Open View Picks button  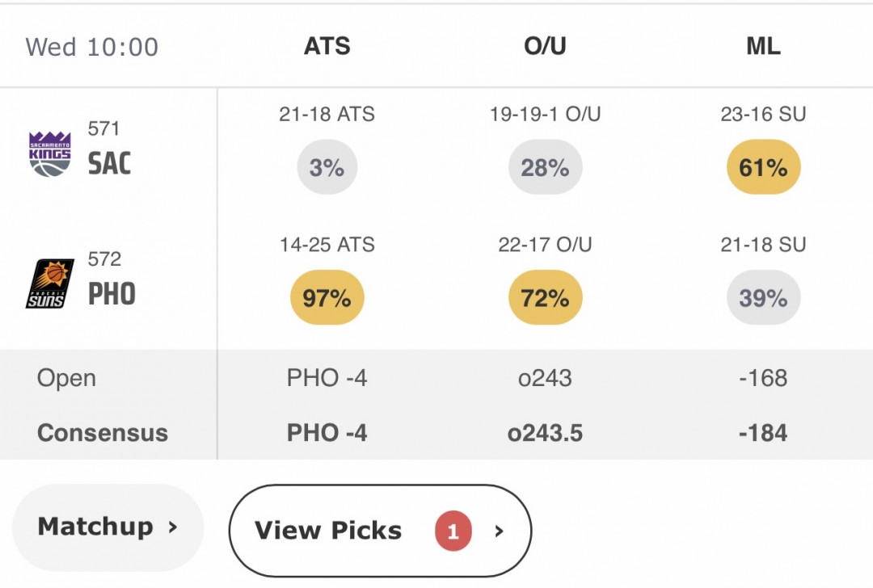[x=380, y=531]
